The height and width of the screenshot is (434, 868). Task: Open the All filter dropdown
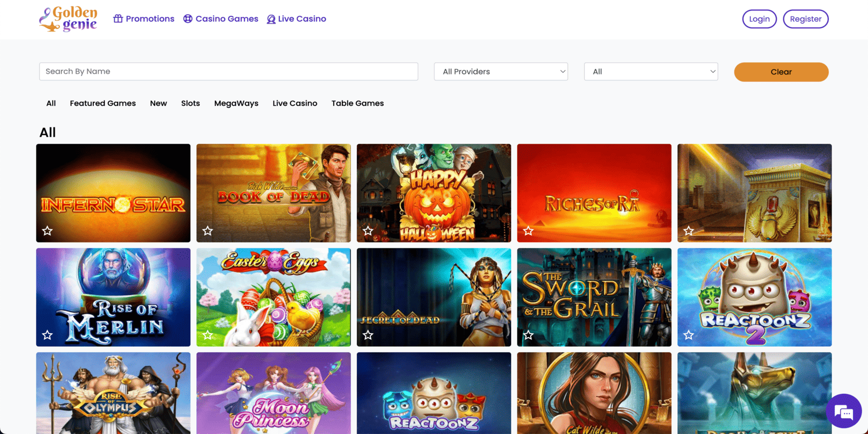(651, 72)
